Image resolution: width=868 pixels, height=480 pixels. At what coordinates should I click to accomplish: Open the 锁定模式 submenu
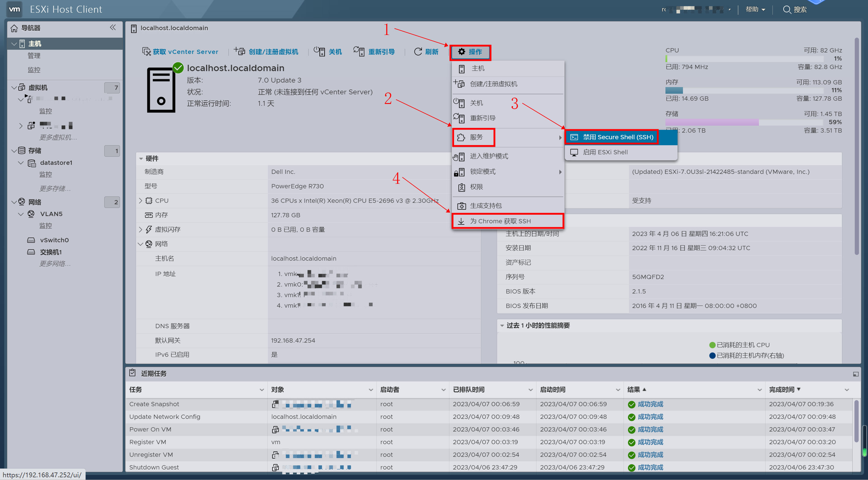tap(508, 172)
